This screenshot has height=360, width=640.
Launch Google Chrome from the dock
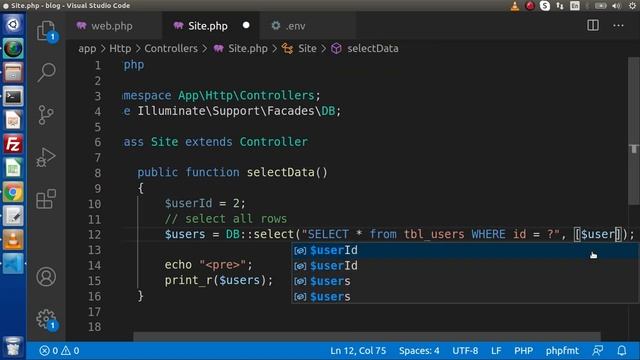[13, 192]
